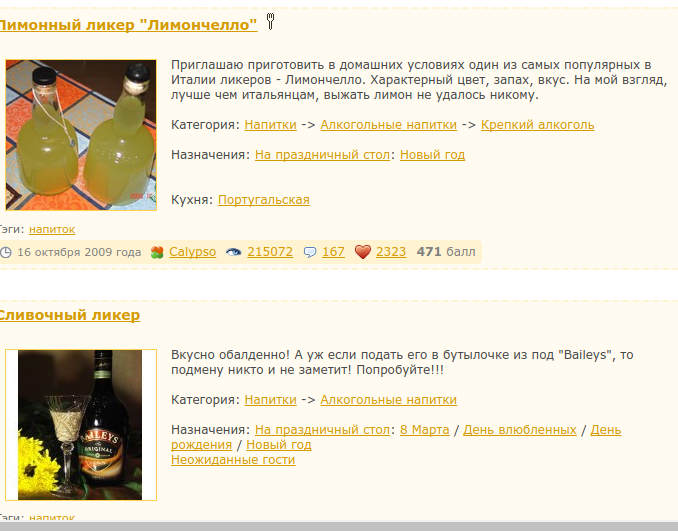
Task: Click the 2323 favorites count
Action: [x=391, y=252]
